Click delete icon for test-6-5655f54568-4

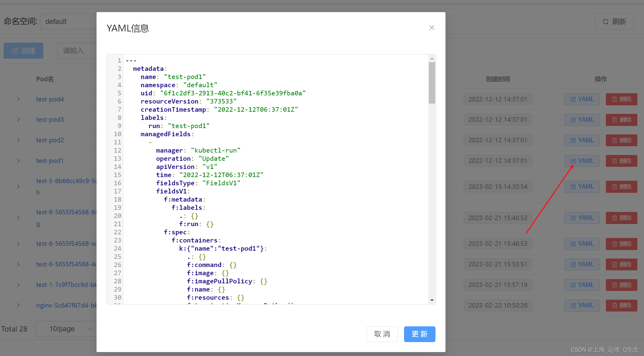click(622, 264)
